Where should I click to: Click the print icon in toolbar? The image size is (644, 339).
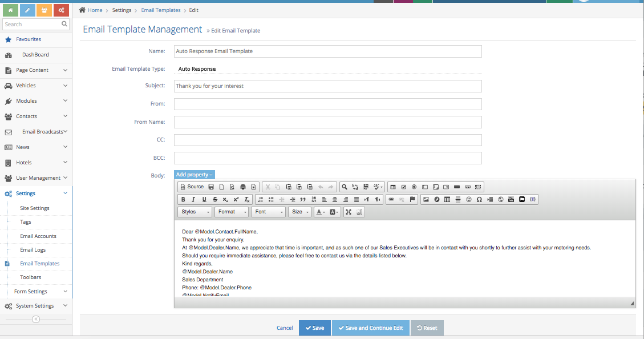pyautogui.click(x=243, y=187)
